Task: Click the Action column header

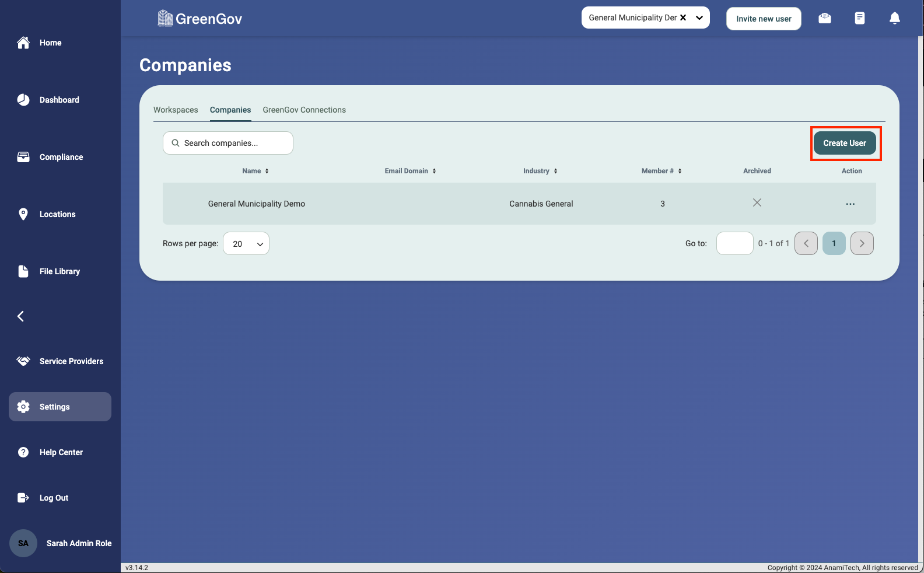Action: 852,171
